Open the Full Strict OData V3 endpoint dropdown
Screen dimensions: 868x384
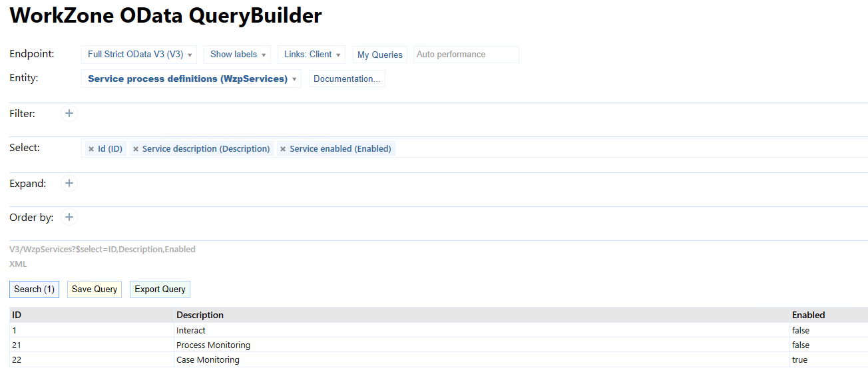139,55
